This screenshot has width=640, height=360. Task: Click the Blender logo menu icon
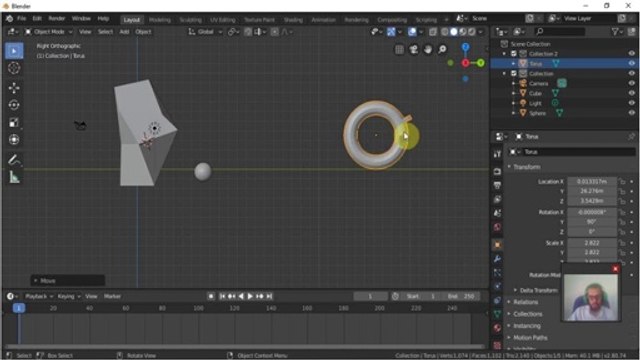pos(9,19)
